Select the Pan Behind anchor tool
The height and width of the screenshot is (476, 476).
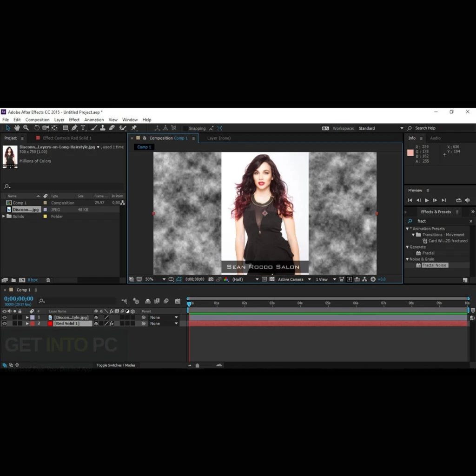point(54,128)
